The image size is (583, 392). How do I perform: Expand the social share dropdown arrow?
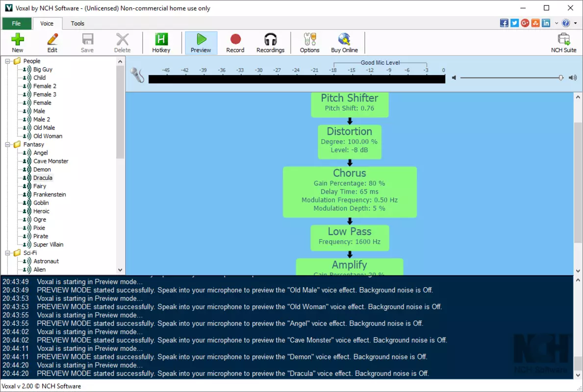[x=557, y=23]
